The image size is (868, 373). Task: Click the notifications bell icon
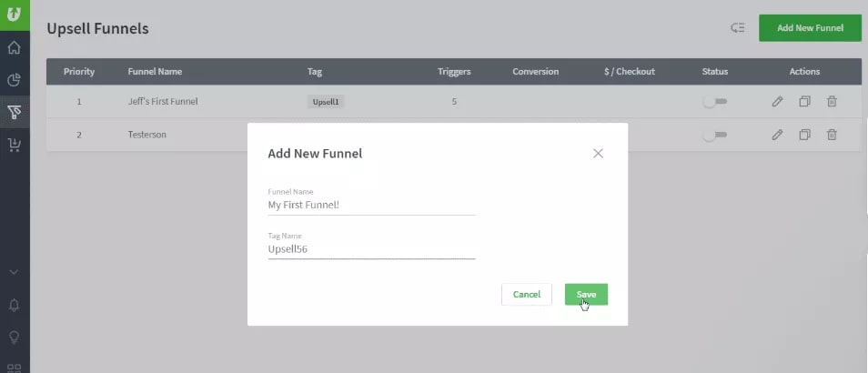15,305
